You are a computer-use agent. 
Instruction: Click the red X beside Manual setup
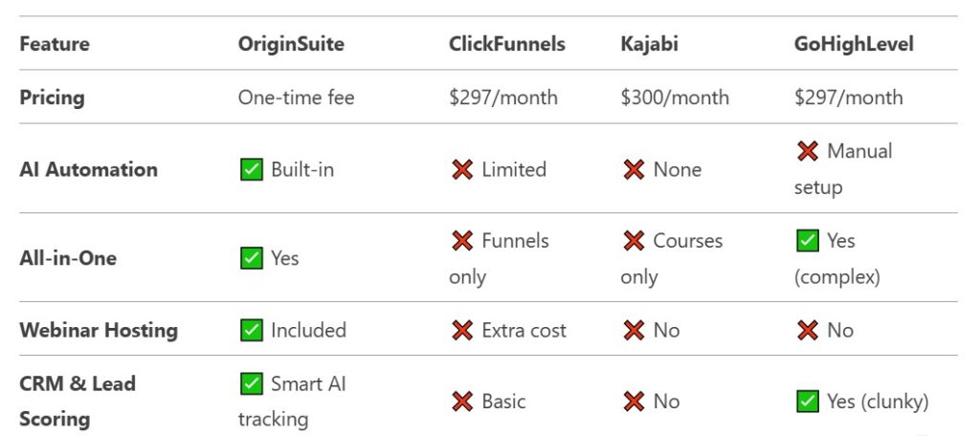pyautogui.click(x=808, y=151)
